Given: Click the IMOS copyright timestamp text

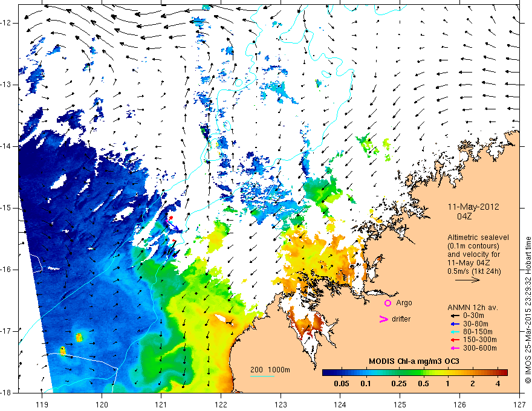Looking at the screenshot, I should point(528,310).
